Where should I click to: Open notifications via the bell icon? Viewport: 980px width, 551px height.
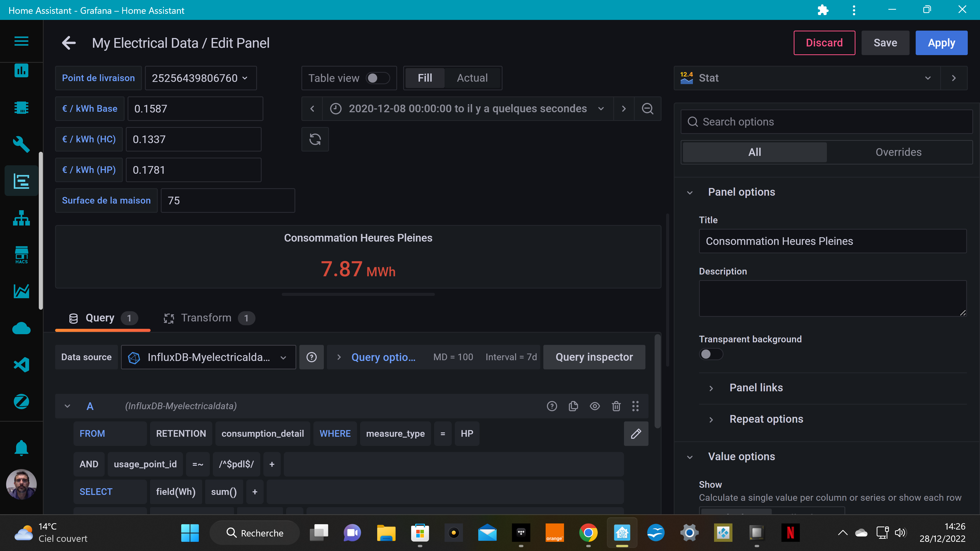click(21, 448)
